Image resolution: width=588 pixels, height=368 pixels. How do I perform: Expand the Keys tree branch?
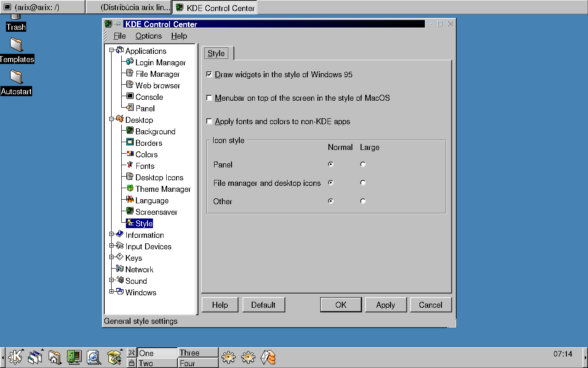click(111, 257)
